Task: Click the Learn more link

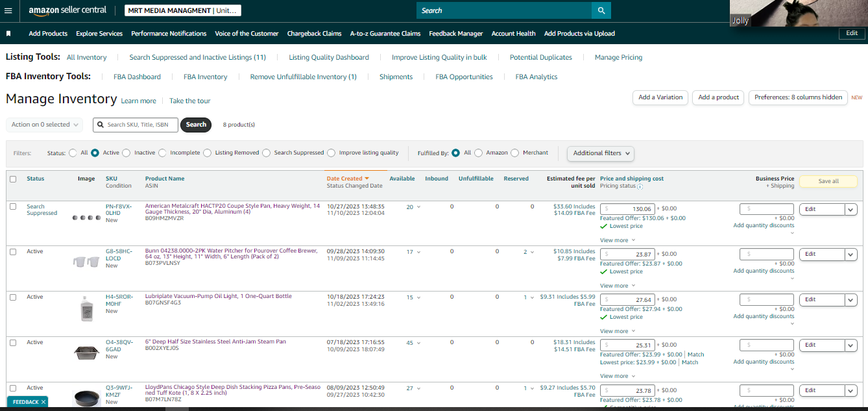Action: 139,101
